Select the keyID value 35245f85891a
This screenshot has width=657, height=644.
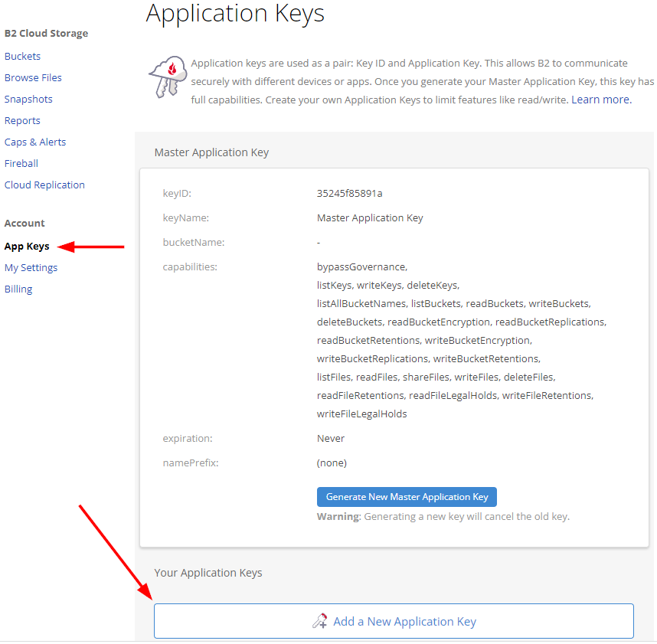coord(349,193)
